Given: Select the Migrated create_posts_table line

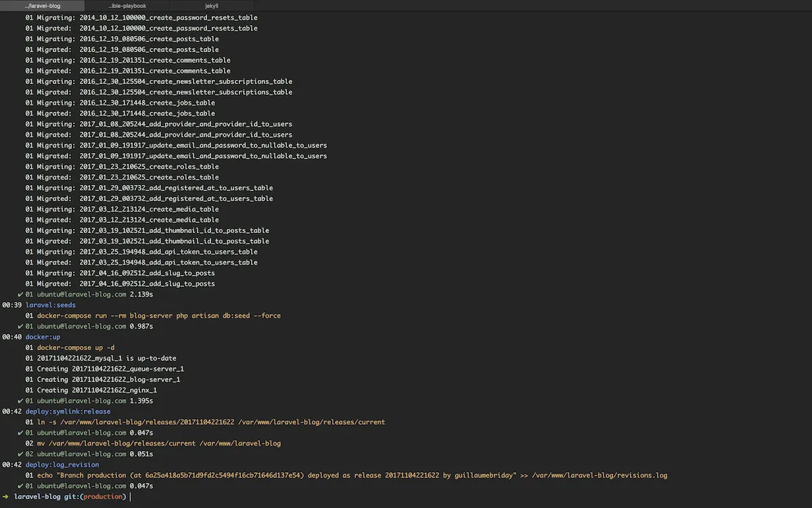Looking at the screenshot, I should pyautogui.click(x=122, y=49).
